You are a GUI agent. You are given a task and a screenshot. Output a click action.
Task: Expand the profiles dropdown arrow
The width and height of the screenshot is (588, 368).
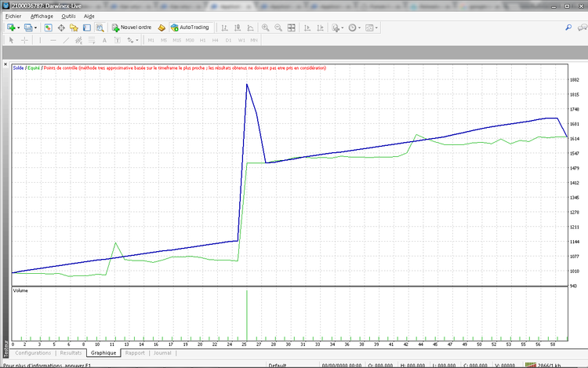point(35,27)
